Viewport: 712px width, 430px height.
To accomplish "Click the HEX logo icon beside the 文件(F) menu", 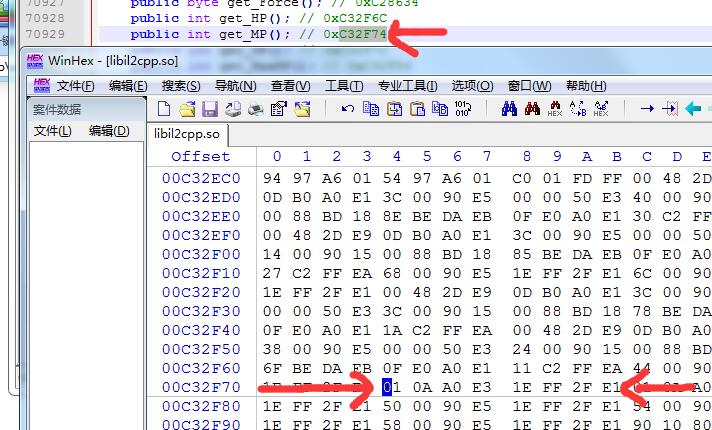I will pyautogui.click(x=42, y=85).
